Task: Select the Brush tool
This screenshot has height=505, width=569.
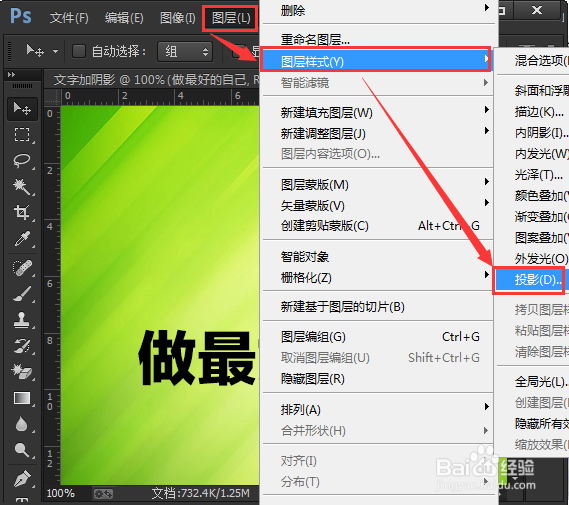Action: pos(22,294)
